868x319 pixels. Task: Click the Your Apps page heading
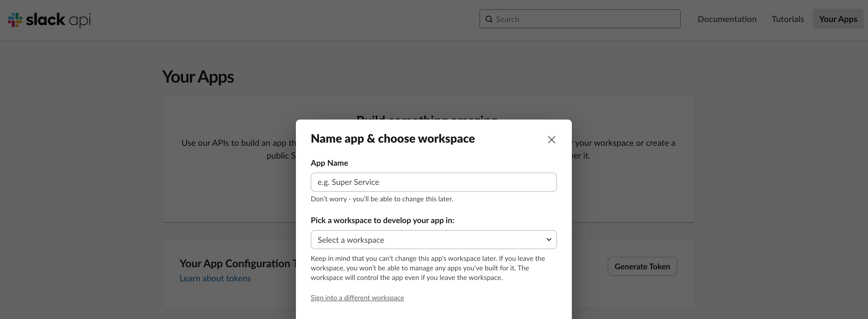pyautogui.click(x=198, y=77)
